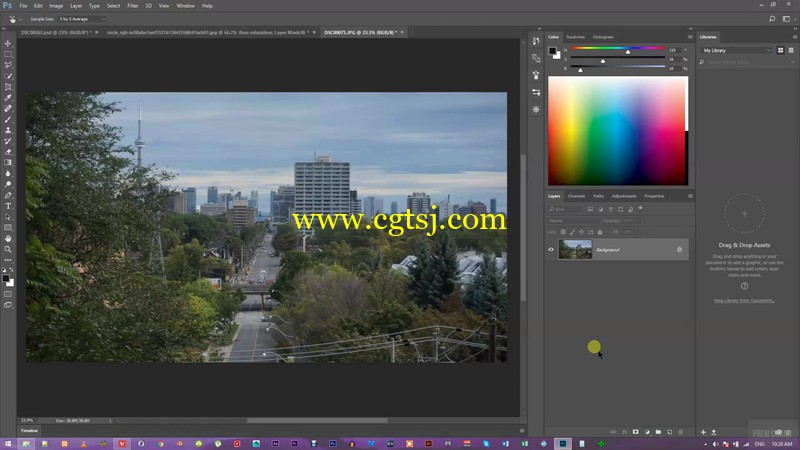Image resolution: width=800 pixels, height=450 pixels.
Task: Switch to the Channels tab
Action: click(576, 196)
